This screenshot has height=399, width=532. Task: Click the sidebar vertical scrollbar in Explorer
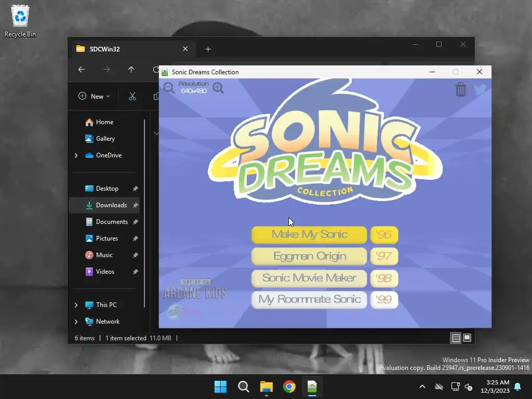click(144, 214)
